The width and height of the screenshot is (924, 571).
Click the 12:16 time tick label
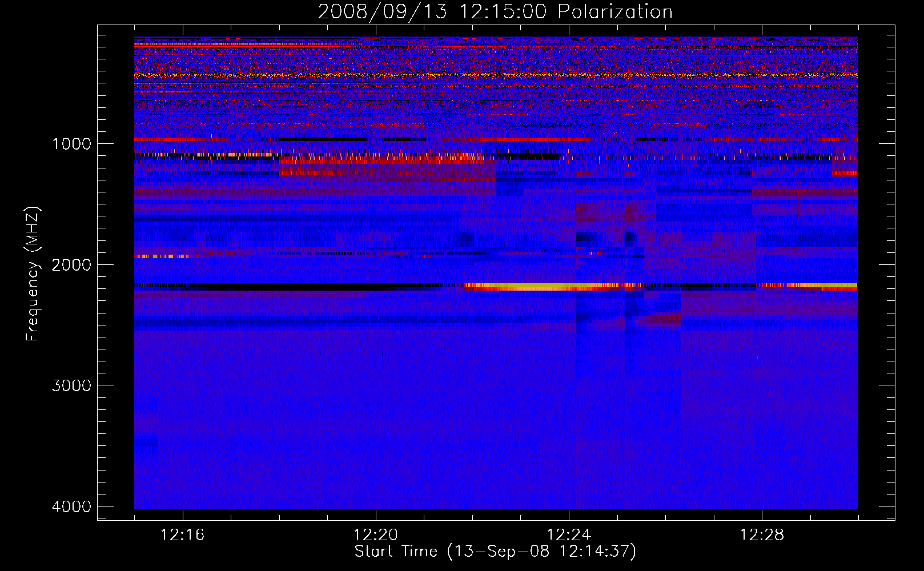coord(182,535)
